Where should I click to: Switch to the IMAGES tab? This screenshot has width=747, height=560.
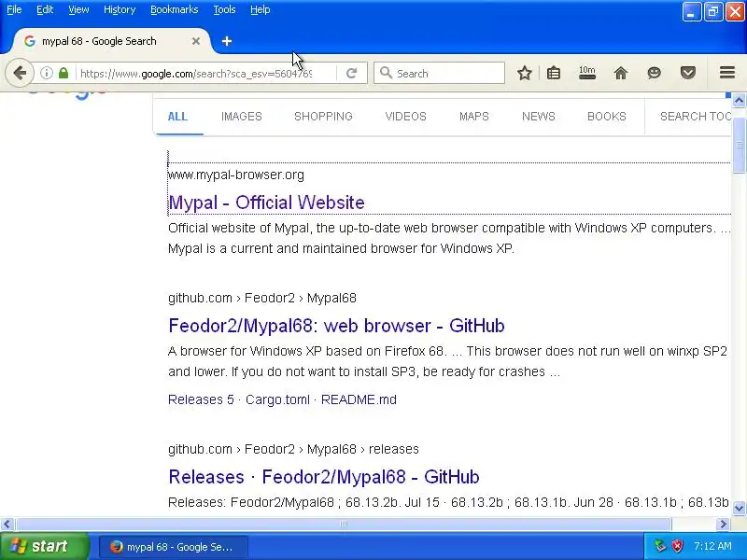(x=242, y=117)
